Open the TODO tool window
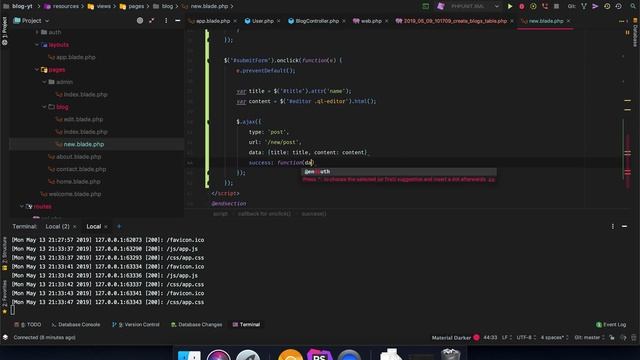The height and width of the screenshot is (360, 640). coord(28,324)
